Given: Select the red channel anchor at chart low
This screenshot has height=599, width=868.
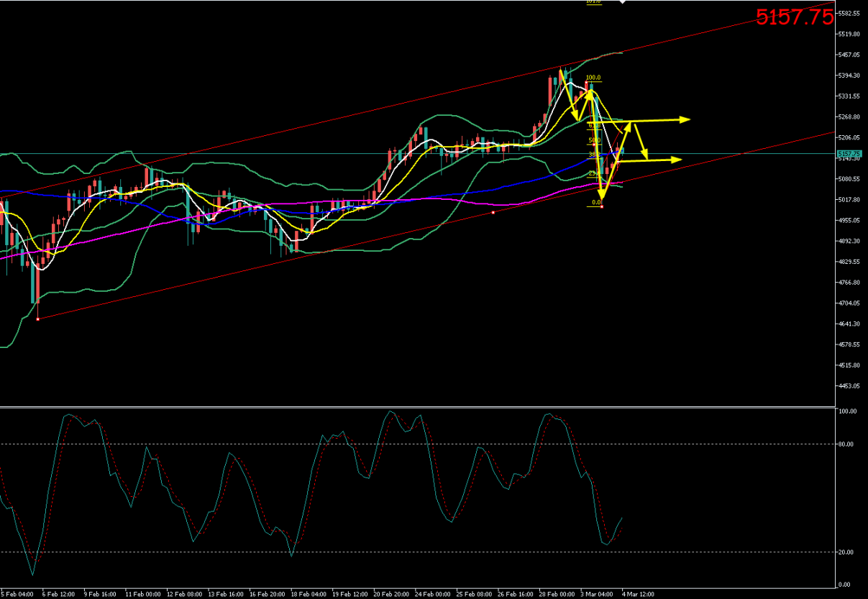Looking at the screenshot, I should (37, 319).
